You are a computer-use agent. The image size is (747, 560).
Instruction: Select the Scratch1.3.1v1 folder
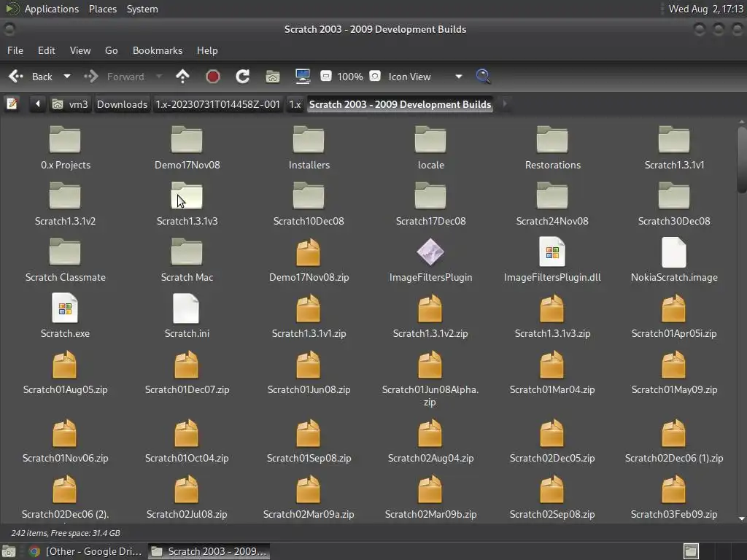(674, 148)
